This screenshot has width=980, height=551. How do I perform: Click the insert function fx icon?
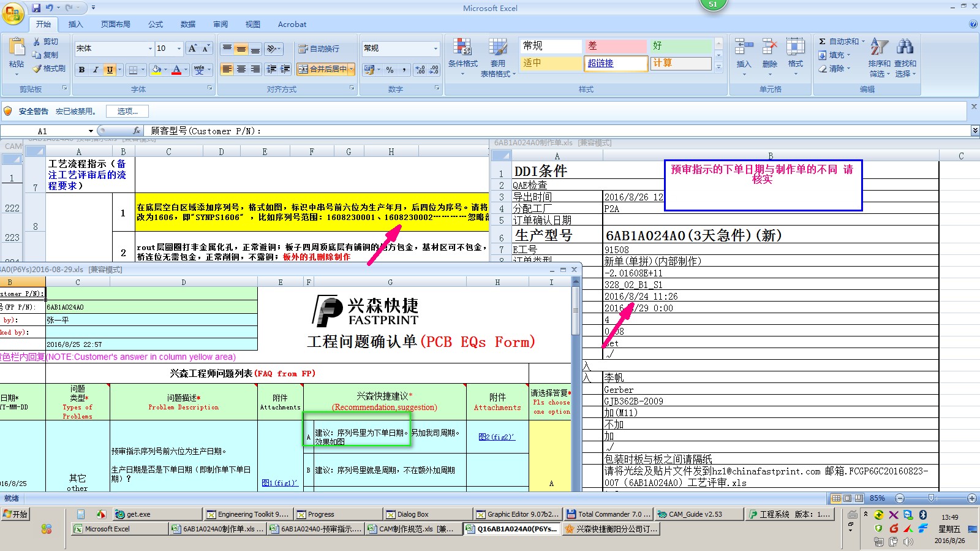point(137,131)
